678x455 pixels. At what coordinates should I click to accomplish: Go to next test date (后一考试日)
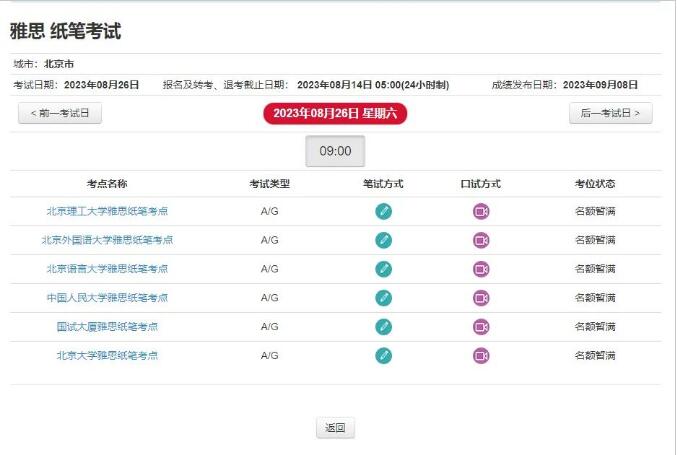(611, 113)
